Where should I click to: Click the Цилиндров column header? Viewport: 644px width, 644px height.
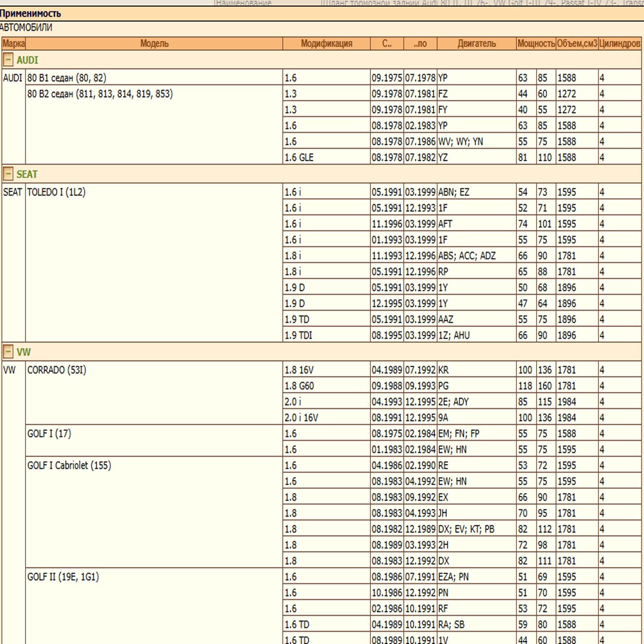[619, 43]
